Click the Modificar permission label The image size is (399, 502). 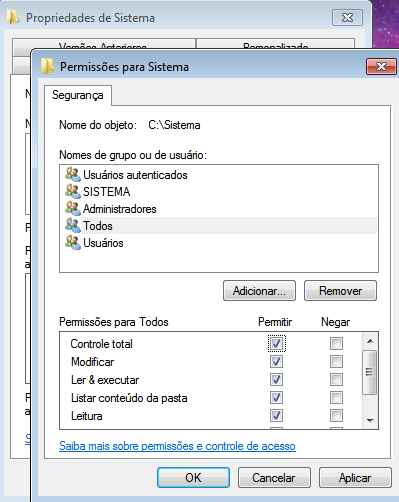[x=92, y=362]
